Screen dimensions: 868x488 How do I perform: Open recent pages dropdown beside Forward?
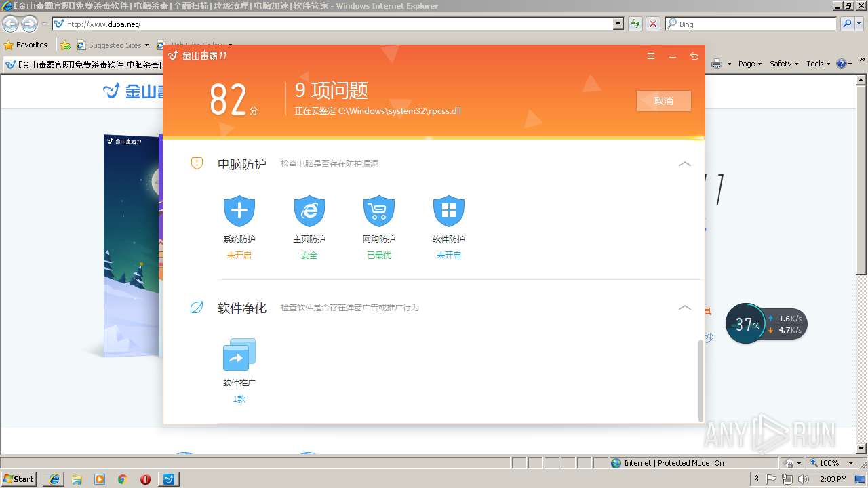click(44, 24)
